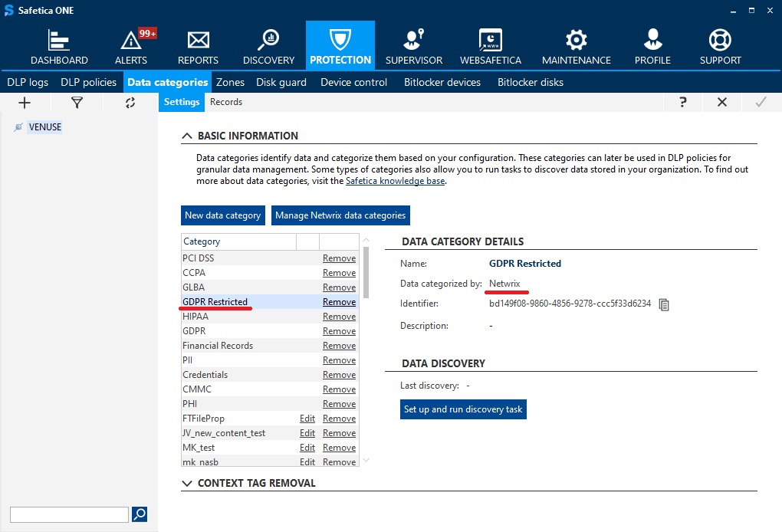Switch to Disk guard tab
This screenshot has height=532, width=782.
point(281,82)
